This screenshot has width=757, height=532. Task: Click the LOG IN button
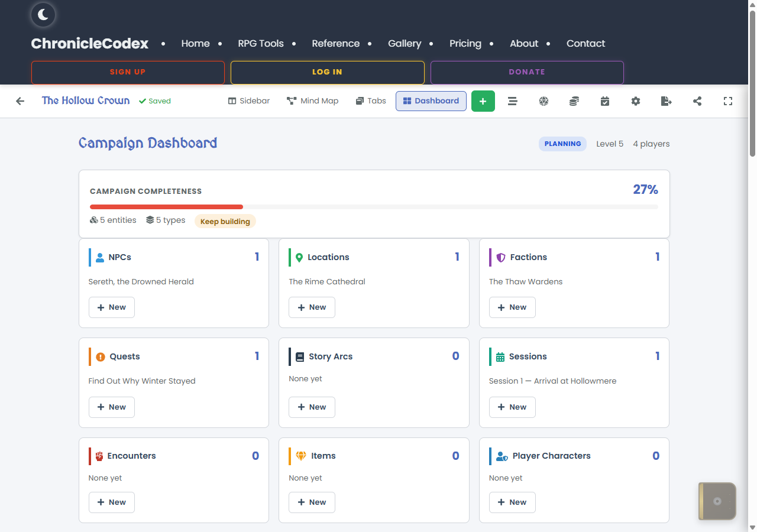click(x=328, y=72)
